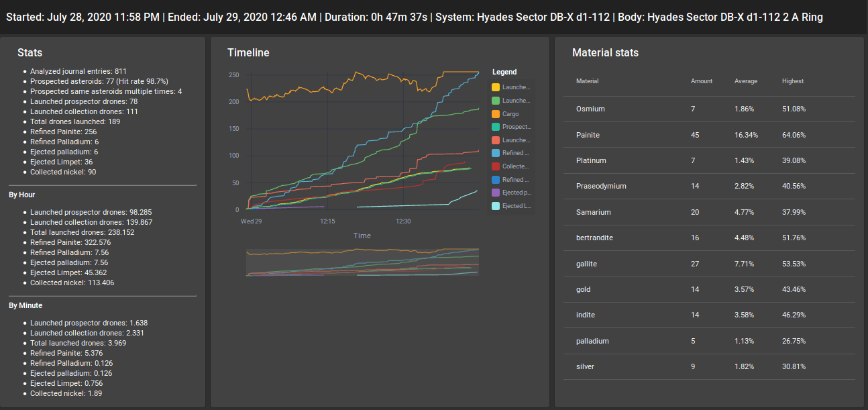Image resolution: width=868 pixels, height=410 pixels.
Task: Click the Legend title in the timeline
Action: coord(504,72)
